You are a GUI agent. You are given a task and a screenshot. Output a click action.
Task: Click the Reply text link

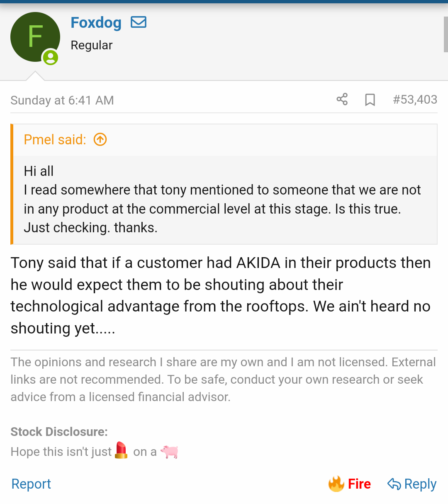coord(420,484)
